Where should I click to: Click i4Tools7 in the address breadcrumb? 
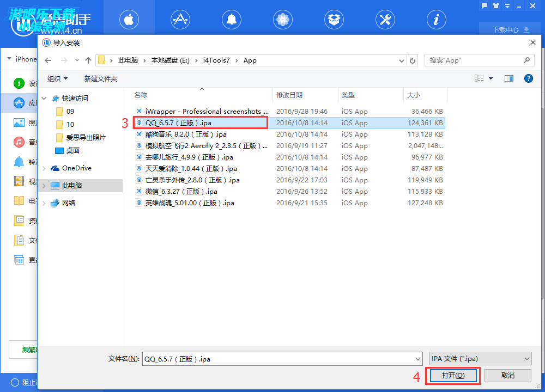(216, 60)
